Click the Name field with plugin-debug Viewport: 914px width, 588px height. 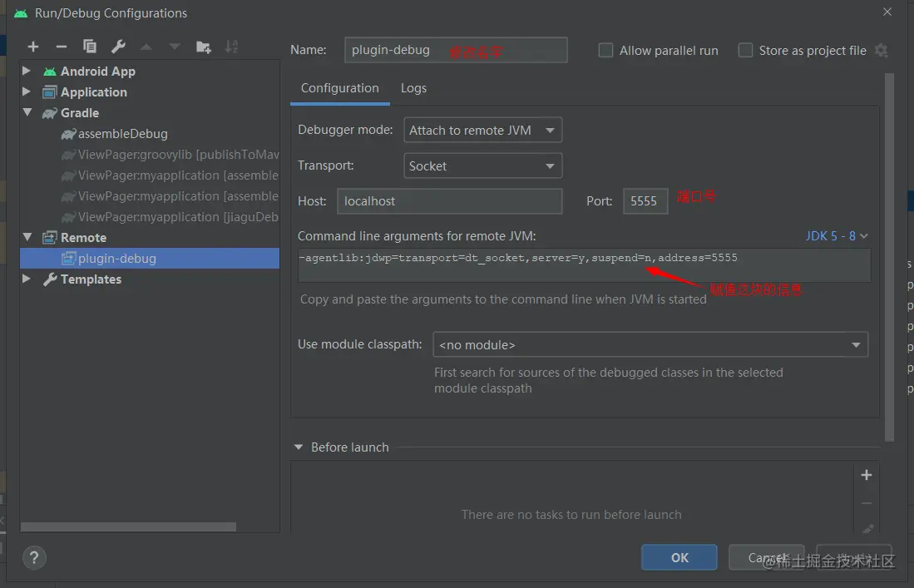pos(456,50)
